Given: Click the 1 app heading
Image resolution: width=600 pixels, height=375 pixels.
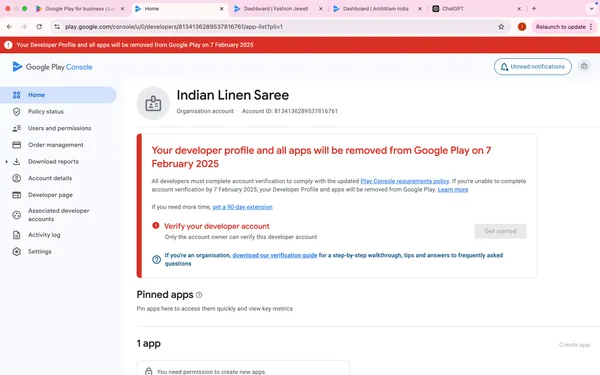Looking at the screenshot, I should click(148, 344).
